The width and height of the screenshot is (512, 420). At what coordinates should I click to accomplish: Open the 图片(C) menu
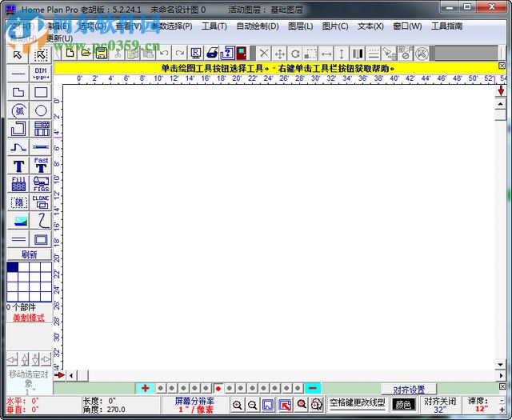click(335, 26)
